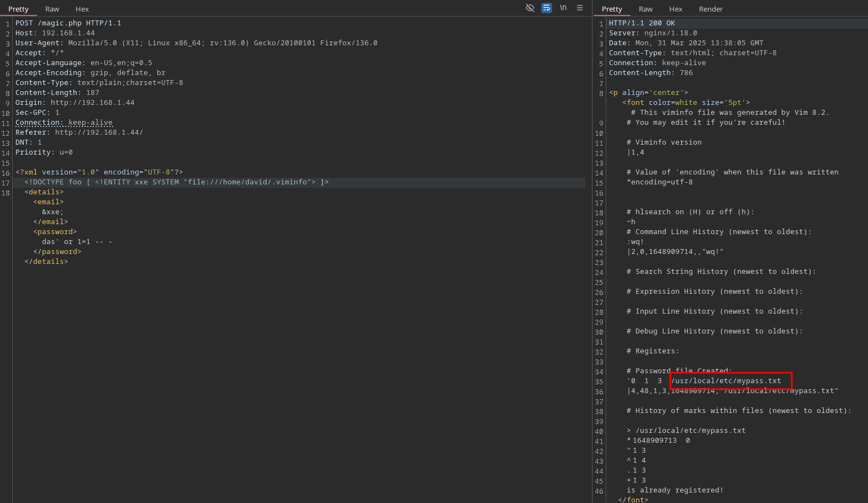Select the request Pretty tab
868x503 pixels.
click(18, 9)
